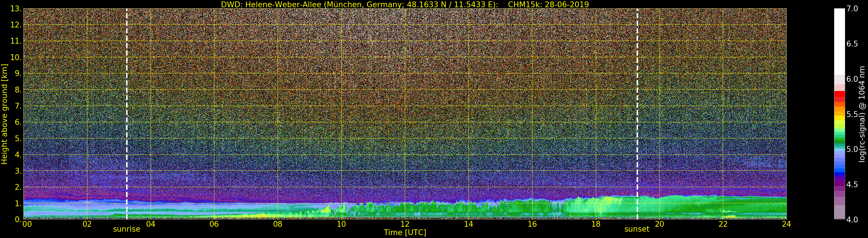The width and height of the screenshot is (868, 238).
Task: Pick the purple segment of the colorbar
Action: click(839, 185)
